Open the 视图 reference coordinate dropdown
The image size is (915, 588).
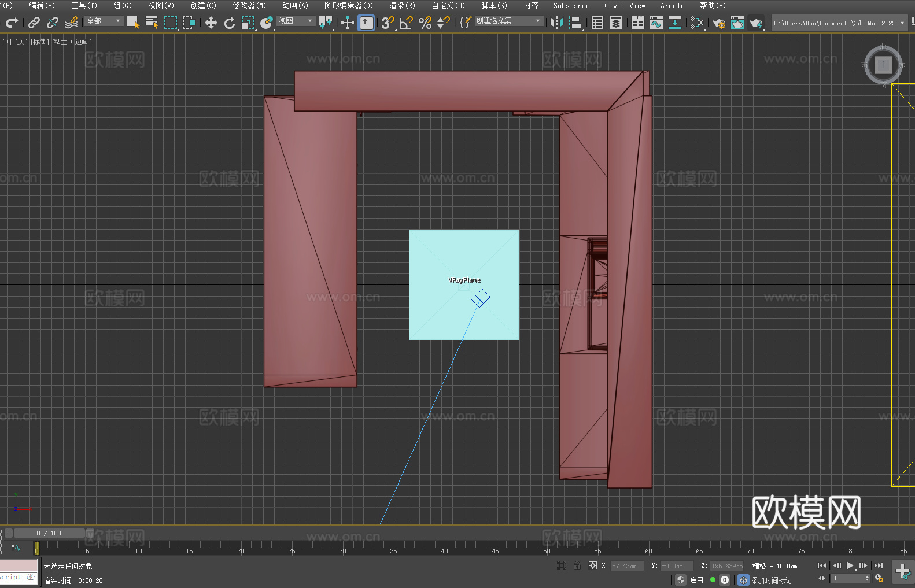[x=296, y=21]
